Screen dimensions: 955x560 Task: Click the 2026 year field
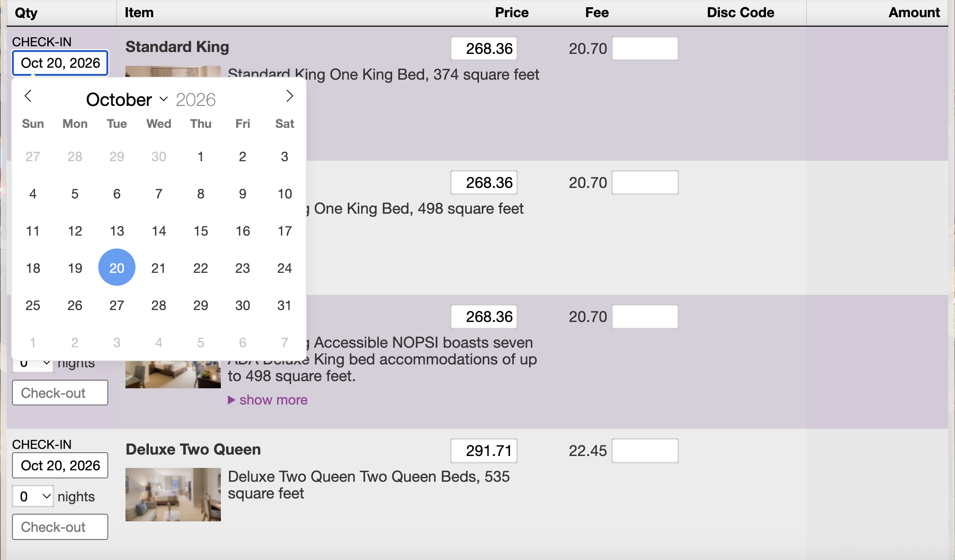coord(196,100)
